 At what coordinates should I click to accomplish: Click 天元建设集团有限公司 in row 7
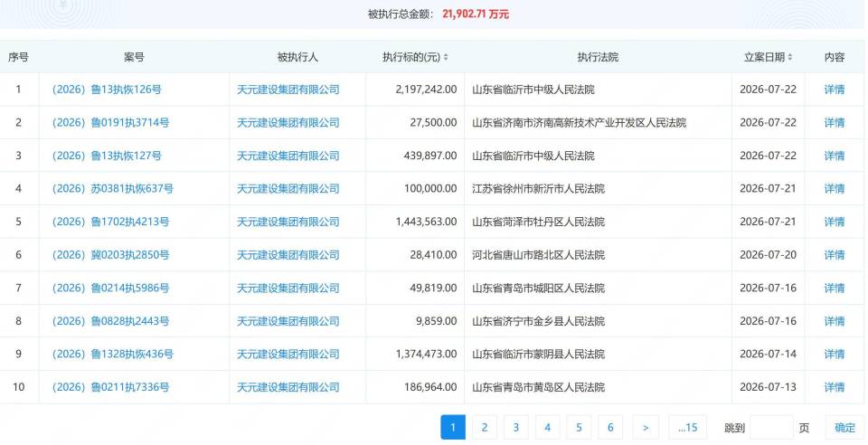coord(288,288)
